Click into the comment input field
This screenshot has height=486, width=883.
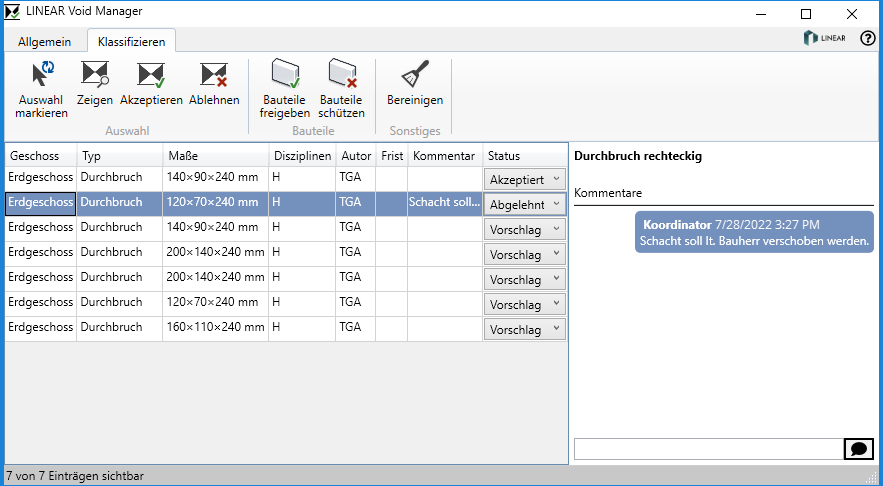pos(709,449)
